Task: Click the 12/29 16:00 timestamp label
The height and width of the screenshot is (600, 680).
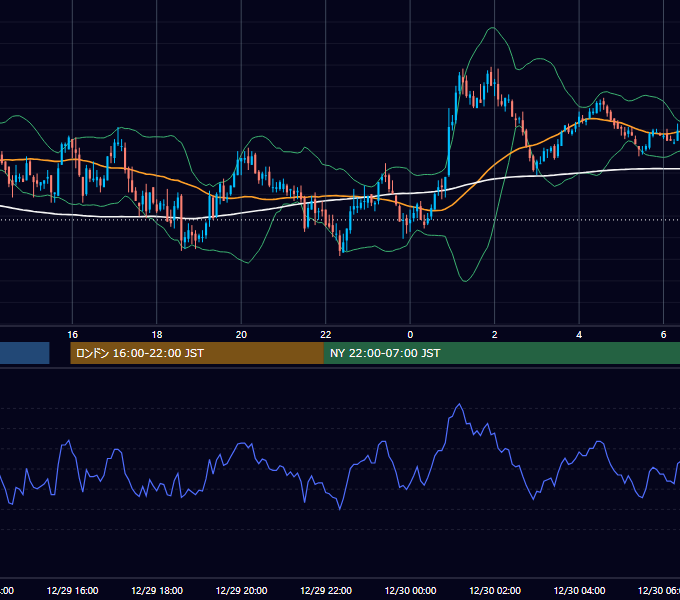Action: click(72, 590)
